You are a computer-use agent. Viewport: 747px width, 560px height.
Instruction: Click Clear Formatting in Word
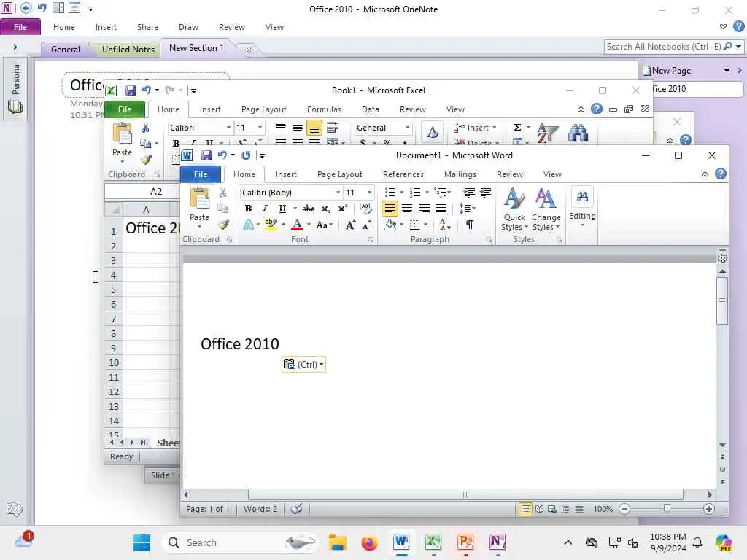click(366, 209)
